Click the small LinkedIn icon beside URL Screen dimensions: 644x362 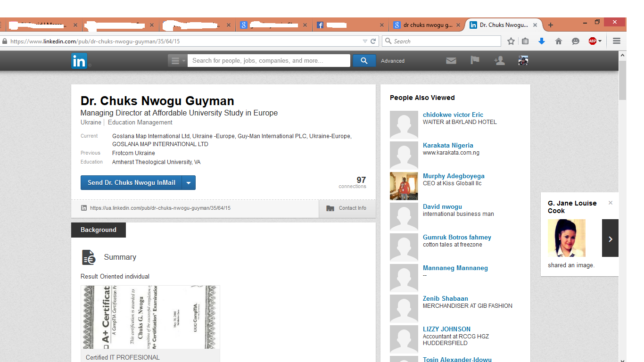pyautogui.click(x=84, y=208)
